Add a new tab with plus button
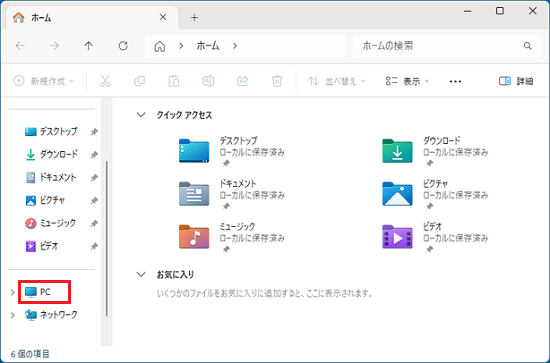The height and width of the screenshot is (363, 550). (194, 17)
